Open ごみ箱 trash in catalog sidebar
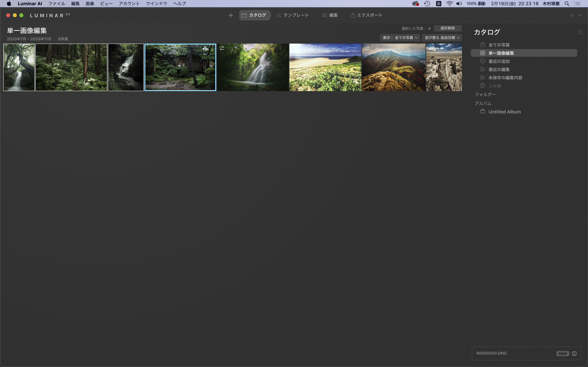The image size is (588, 367). pyautogui.click(x=494, y=86)
